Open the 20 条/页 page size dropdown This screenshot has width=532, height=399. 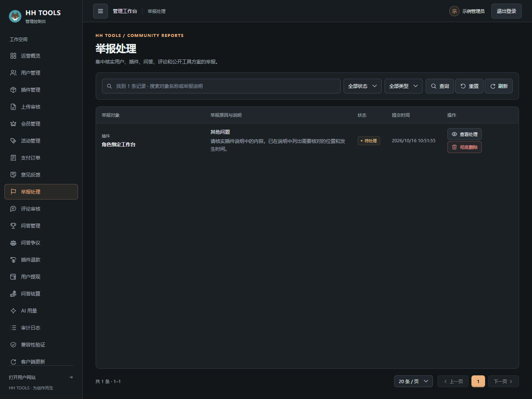coord(413,381)
